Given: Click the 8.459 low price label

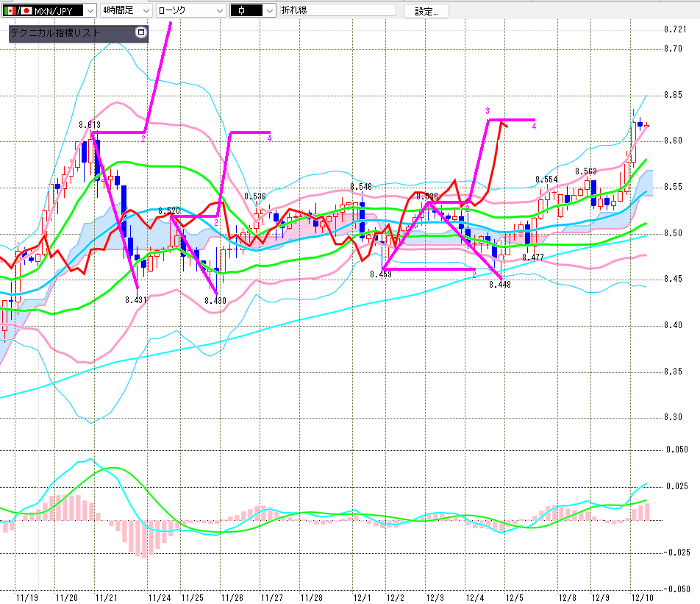Looking at the screenshot, I should click(381, 274).
